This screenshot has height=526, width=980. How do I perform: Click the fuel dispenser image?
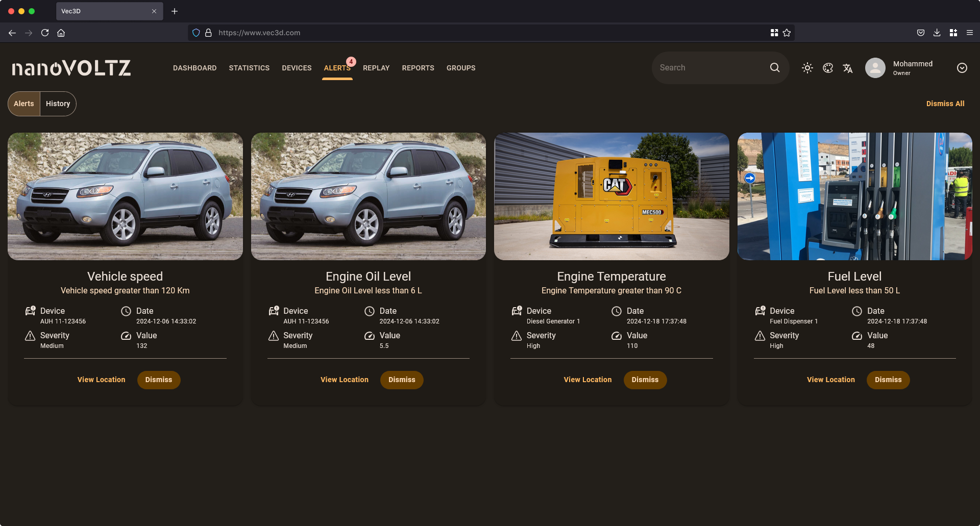click(855, 196)
